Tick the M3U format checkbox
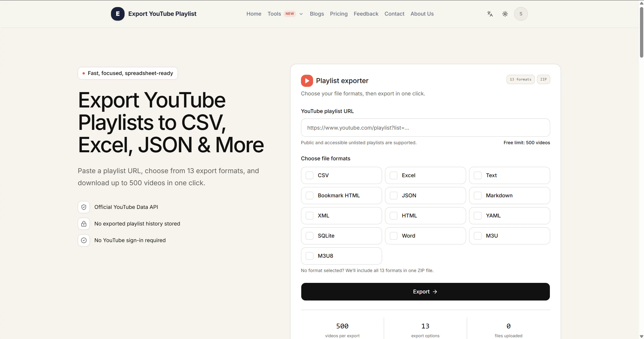 (x=477, y=236)
